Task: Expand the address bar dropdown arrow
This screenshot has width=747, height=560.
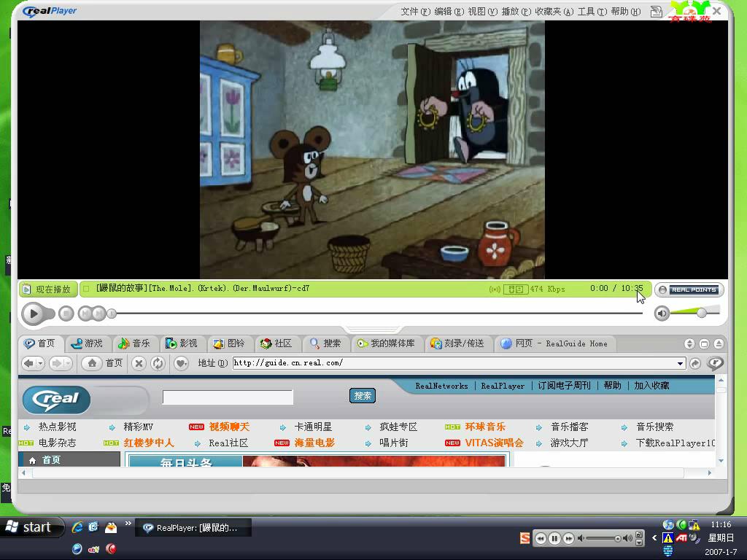Action: point(681,364)
